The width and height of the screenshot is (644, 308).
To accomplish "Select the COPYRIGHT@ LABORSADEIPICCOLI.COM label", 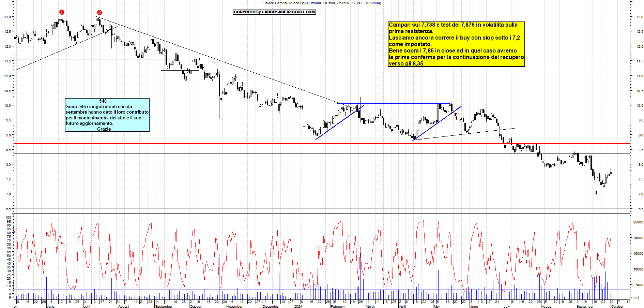I will tap(274, 12).
